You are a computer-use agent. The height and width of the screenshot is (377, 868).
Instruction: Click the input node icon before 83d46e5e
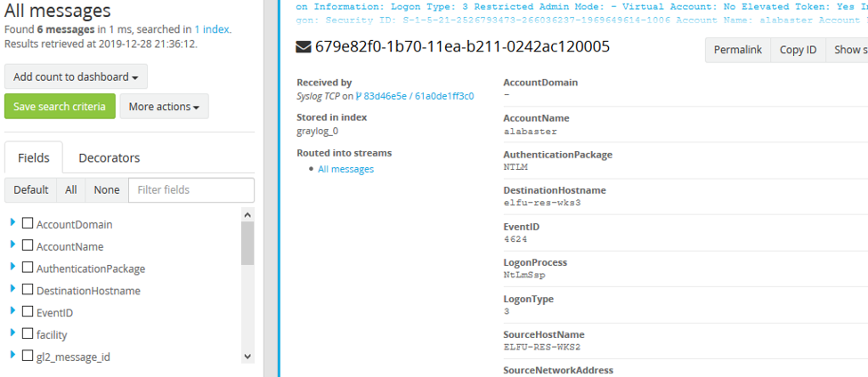click(x=359, y=96)
